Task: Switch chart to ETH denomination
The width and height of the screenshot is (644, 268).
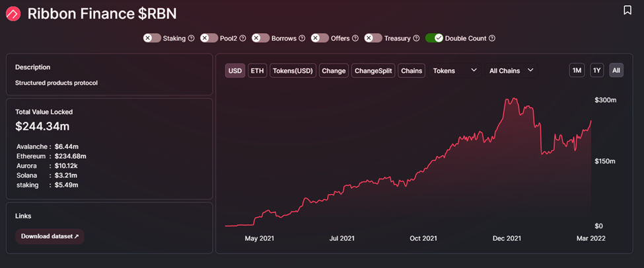Action: click(x=257, y=70)
